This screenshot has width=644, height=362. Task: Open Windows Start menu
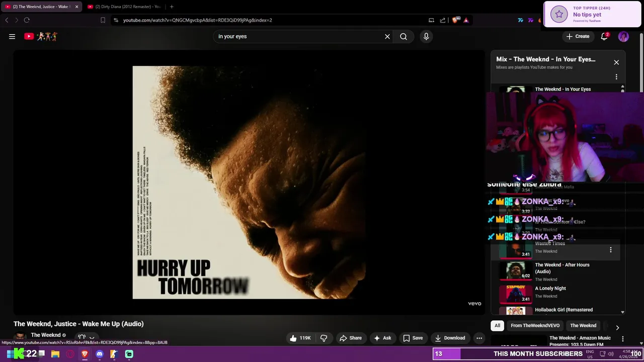pyautogui.click(x=10, y=354)
